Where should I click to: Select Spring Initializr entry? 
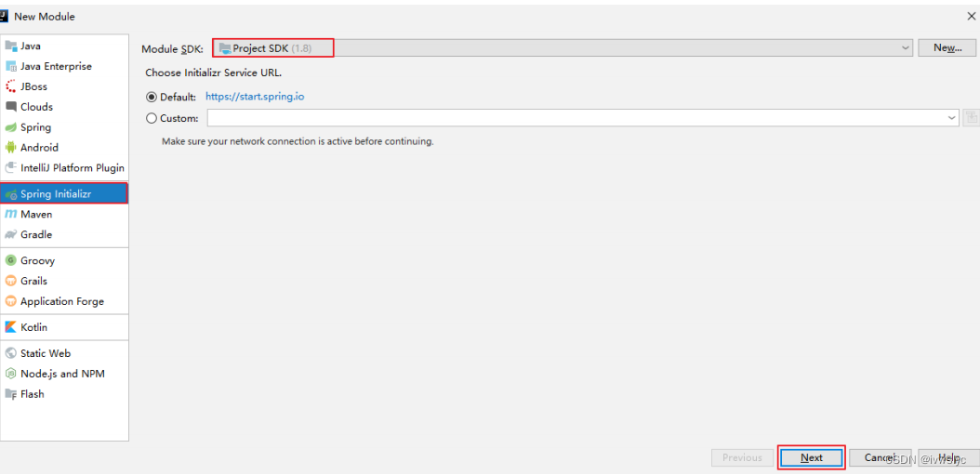65,194
